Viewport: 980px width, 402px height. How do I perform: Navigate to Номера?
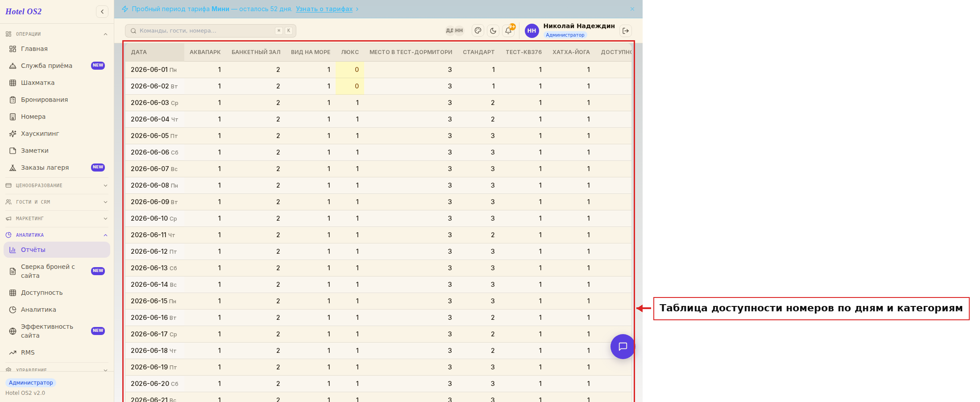click(x=57, y=117)
